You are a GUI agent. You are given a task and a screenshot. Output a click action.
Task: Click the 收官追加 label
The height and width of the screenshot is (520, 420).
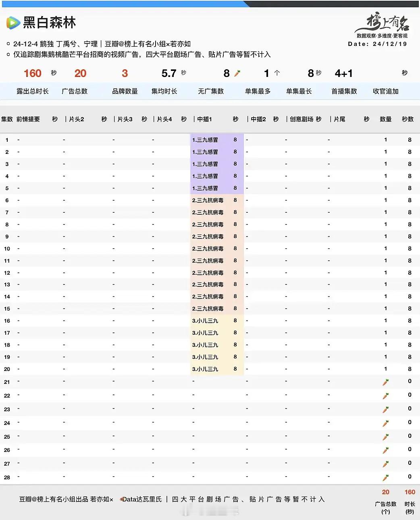click(x=386, y=91)
